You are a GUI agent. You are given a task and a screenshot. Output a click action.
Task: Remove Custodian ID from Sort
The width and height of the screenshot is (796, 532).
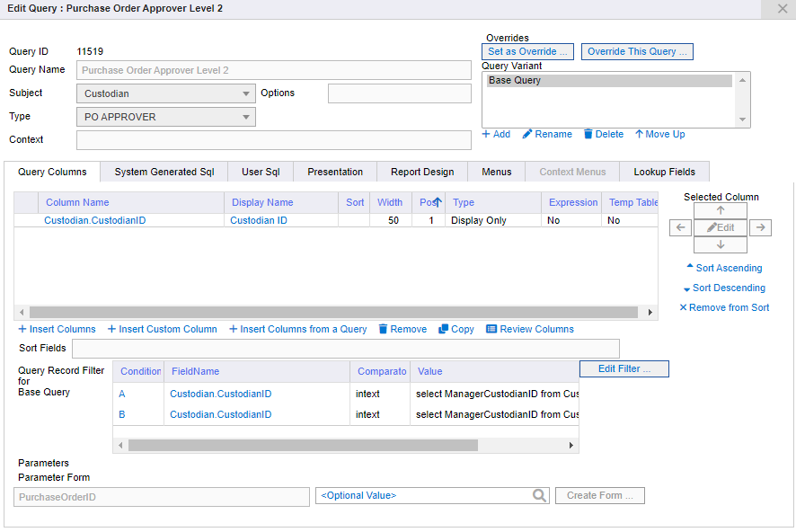tap(724, 307)
